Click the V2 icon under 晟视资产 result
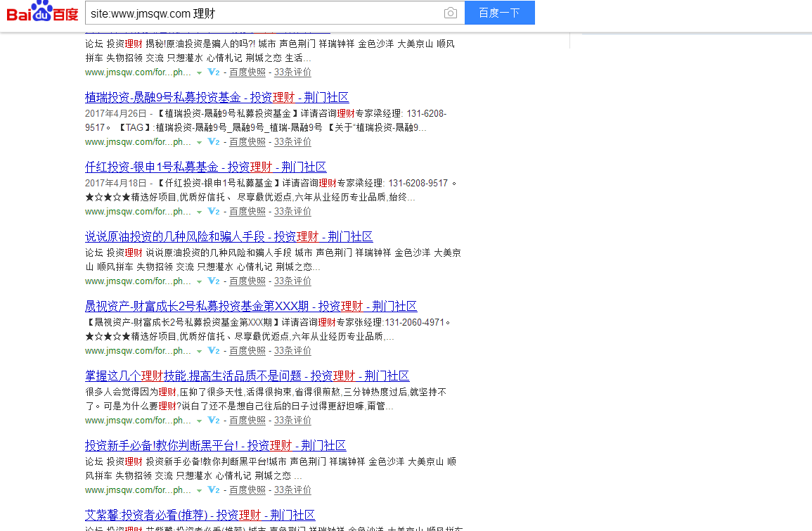Viewport: 812px width, 531px height. (x=213, y=350)
